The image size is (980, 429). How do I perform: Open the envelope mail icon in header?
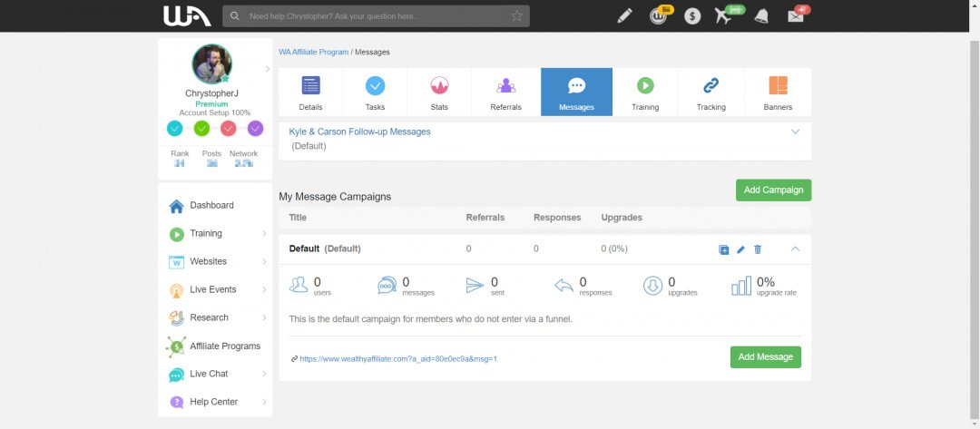pyautogui.click(x=795, y=17)
